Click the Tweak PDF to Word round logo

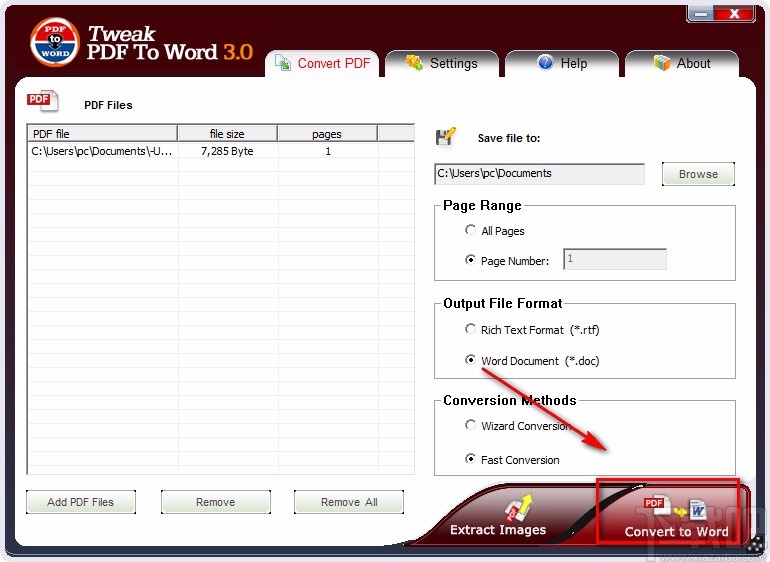point(55,42)
